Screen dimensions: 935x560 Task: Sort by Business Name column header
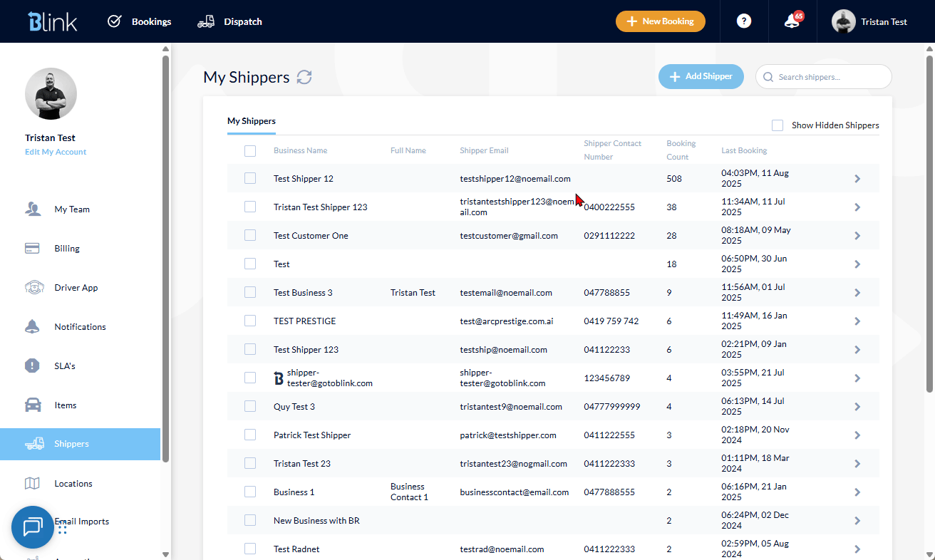click(x=301, y=151)
